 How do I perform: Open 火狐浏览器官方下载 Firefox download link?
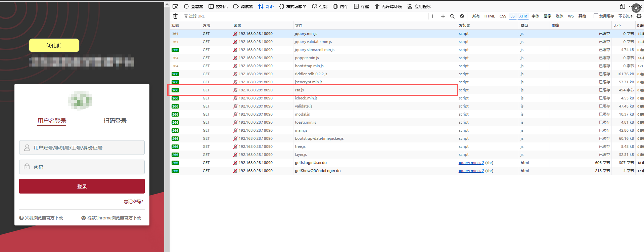pos(41,218)
